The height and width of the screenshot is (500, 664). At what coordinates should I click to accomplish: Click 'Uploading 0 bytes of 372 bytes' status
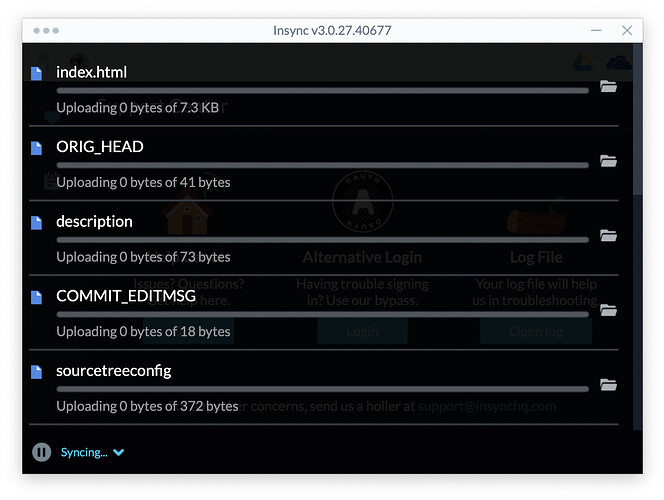(x=147, y=406)
